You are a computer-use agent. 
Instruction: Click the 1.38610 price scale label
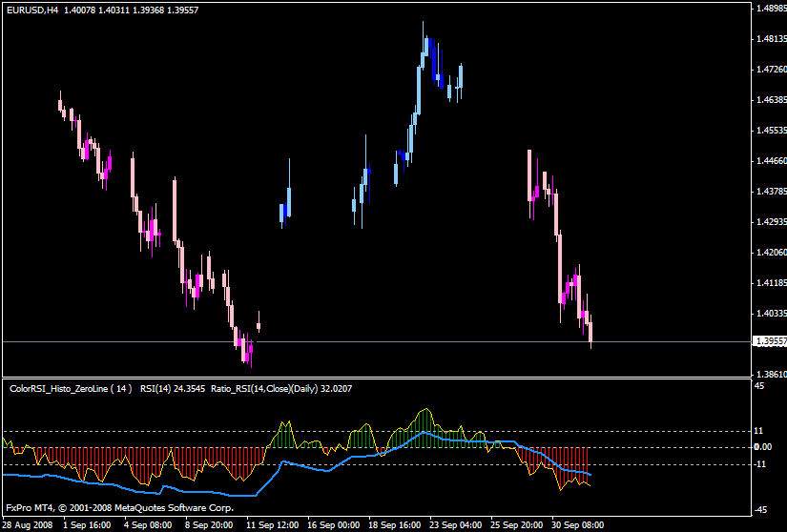tap(769, 375)
